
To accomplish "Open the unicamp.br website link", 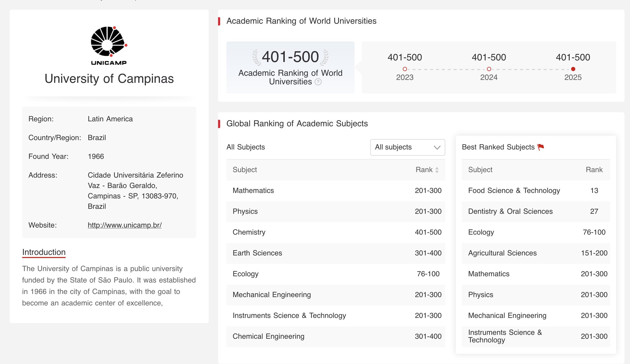I will pos(125,225).
